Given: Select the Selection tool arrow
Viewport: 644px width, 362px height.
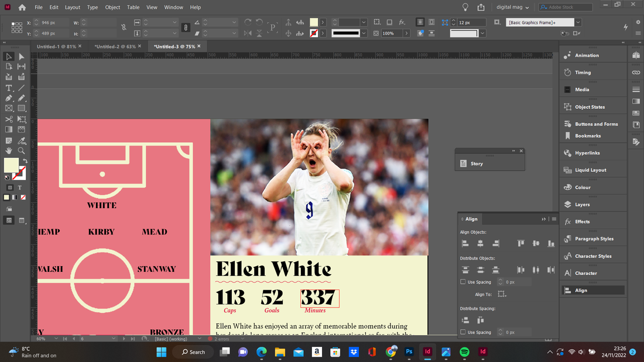Looking at the screenshot, I should 9,57.
